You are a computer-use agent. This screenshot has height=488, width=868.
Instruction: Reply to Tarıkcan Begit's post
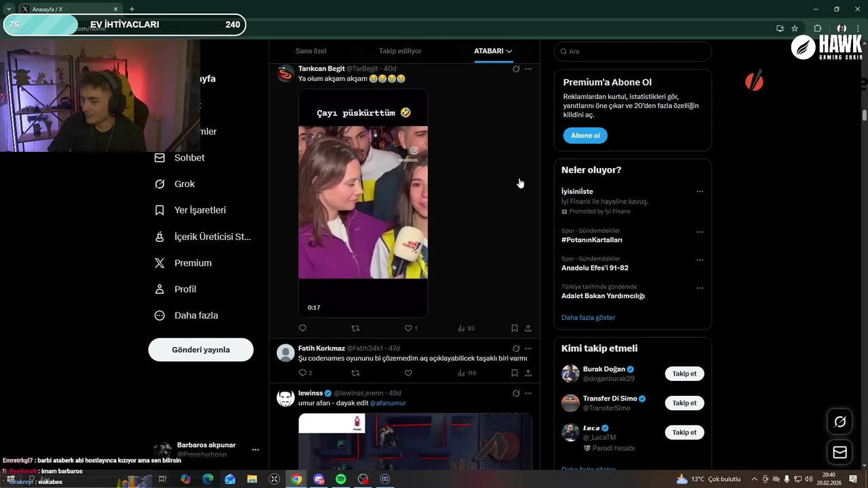(x=302, y=328)
